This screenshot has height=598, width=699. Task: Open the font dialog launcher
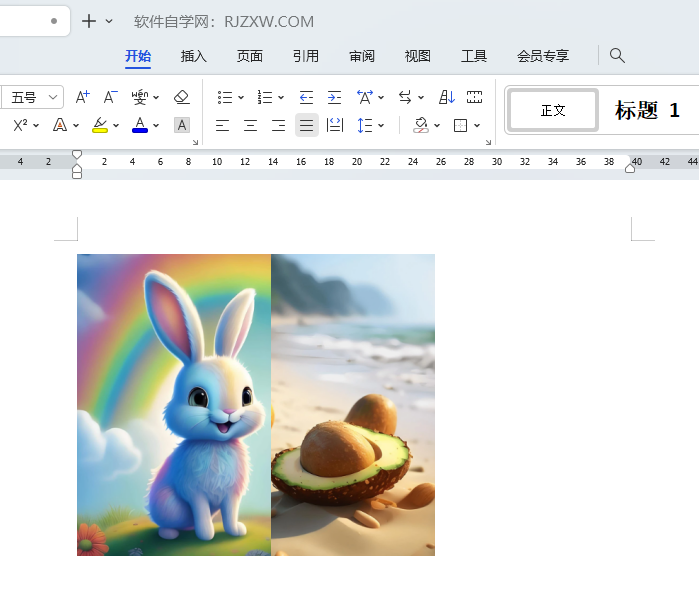coord(195,142)
